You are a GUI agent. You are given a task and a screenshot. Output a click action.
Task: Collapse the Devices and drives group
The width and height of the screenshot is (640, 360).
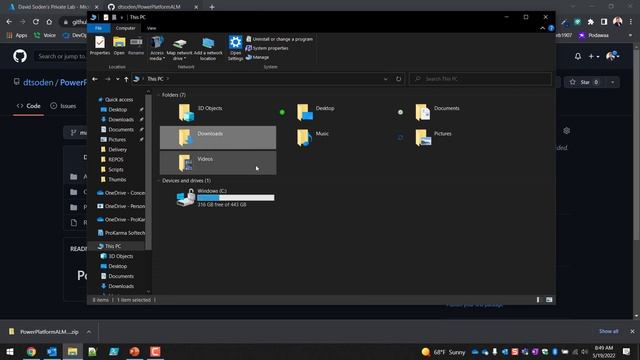pyautogui.click(x=158, y=181)
